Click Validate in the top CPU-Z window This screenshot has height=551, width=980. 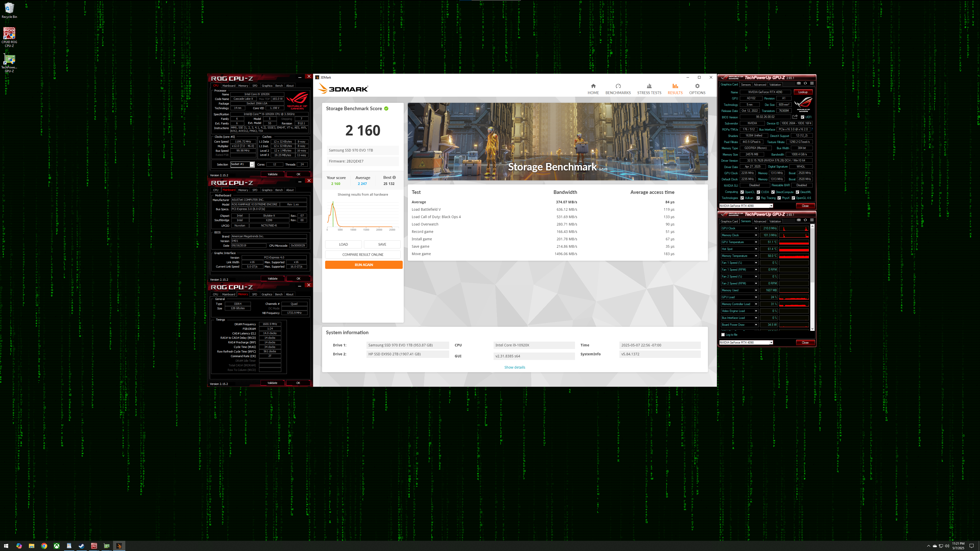[x=272, y=174]
